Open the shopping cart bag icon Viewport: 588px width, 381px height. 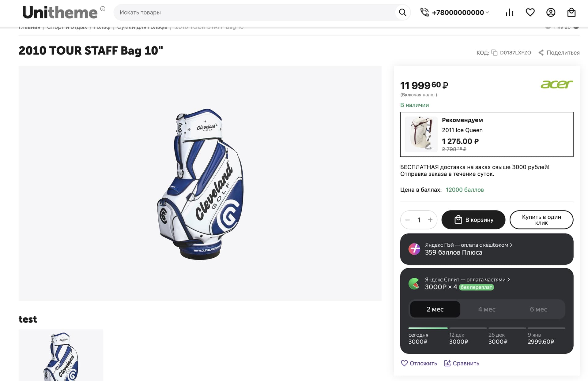571,13
